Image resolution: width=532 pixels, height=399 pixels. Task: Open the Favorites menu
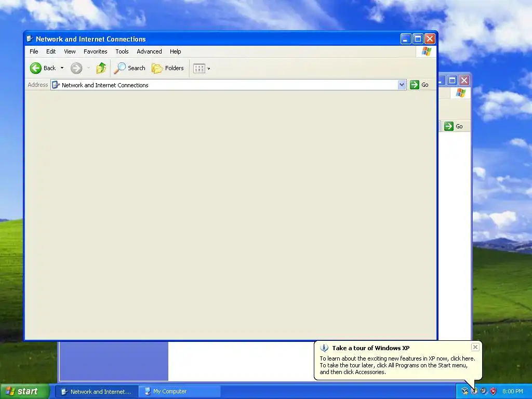[x=96, y=51]
